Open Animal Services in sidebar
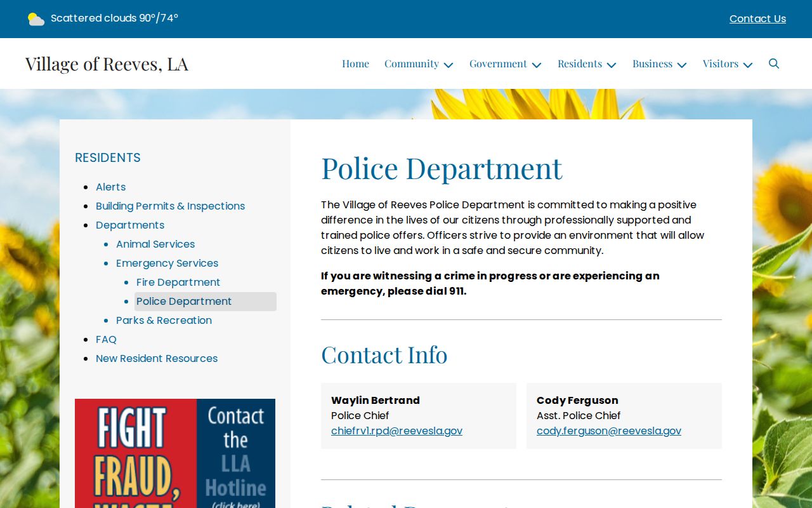The image size is (812, 508). (155, 244)
